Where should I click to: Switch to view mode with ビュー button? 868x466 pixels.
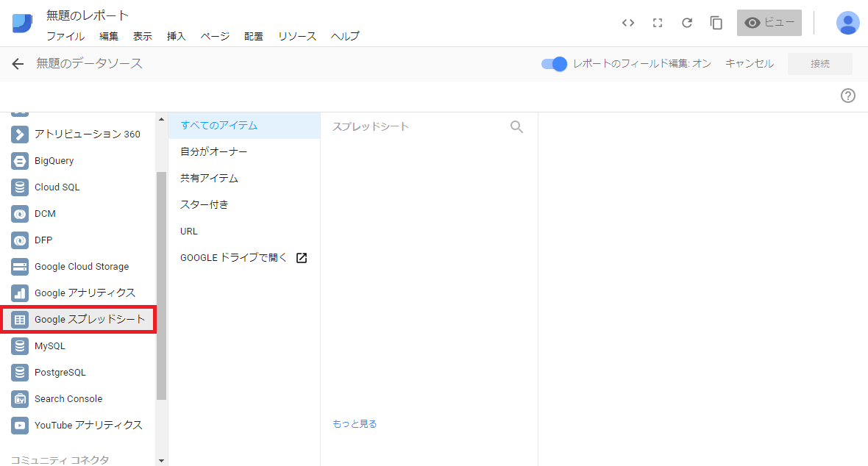click(x=769, y=23)
